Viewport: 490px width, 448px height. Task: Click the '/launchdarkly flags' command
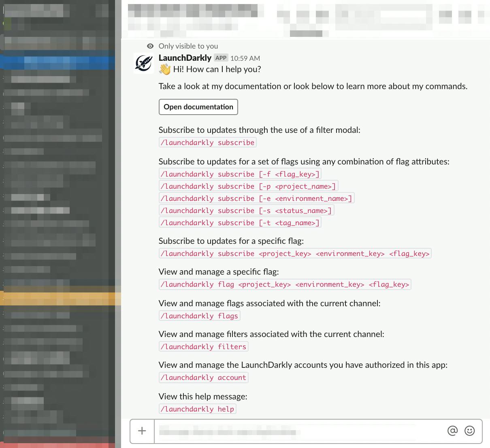[200, 316]
